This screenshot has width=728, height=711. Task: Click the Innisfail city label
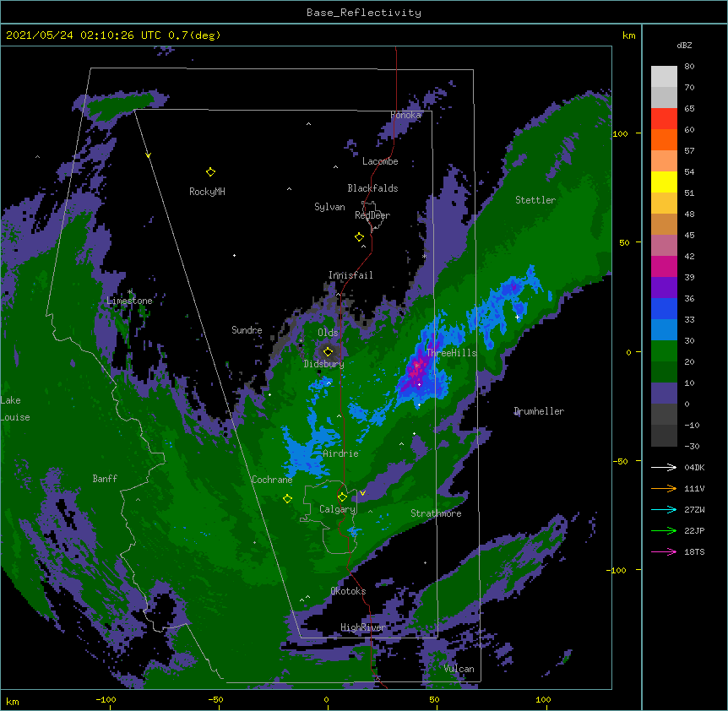click(350, 275)
